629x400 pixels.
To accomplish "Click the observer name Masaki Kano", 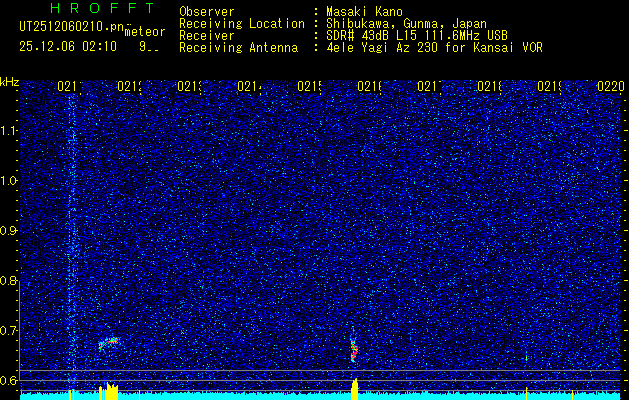I will (364, 12).
